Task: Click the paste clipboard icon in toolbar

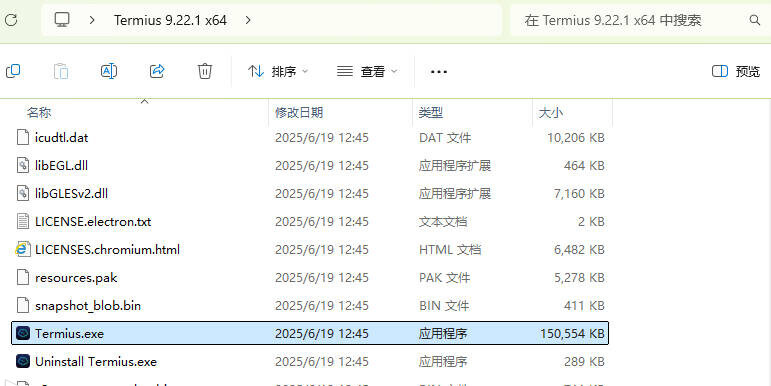Action: [x=61, y=71]
